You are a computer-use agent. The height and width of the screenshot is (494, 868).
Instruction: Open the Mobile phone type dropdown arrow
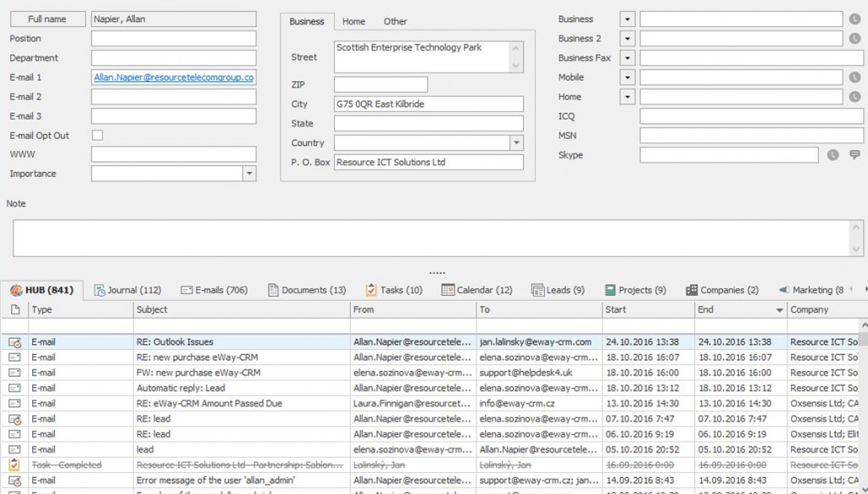627,77
